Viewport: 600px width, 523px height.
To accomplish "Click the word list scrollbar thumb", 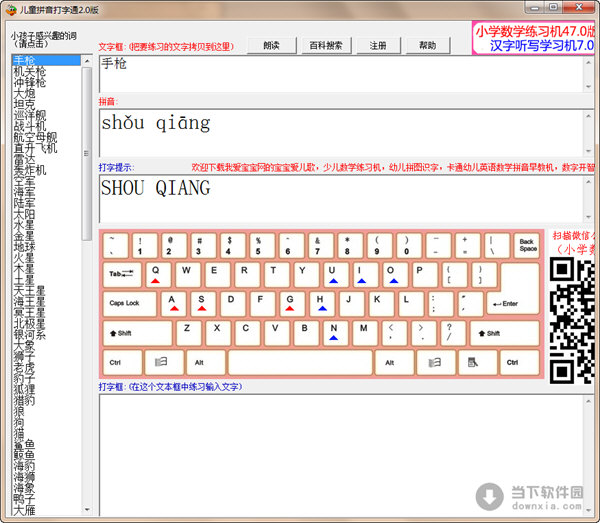I will pos(87,153).
